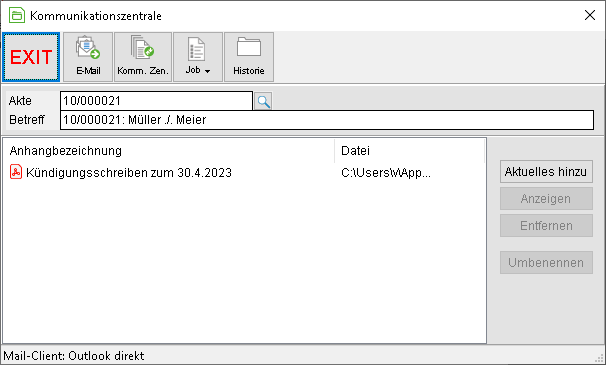The height and width of the screenshot is (365, 606).
Task: Click the red EXIT button
Action: [31, 57]
